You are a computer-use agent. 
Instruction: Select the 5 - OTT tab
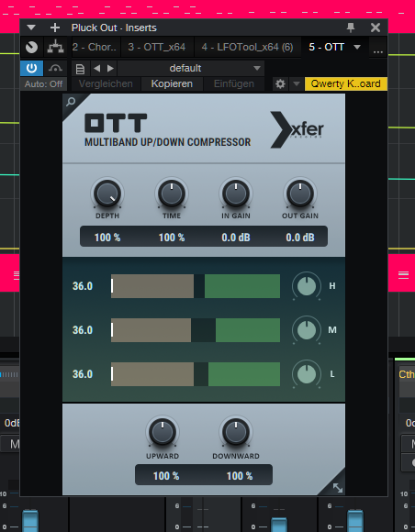pyautogui.click(x=326, y=47)
